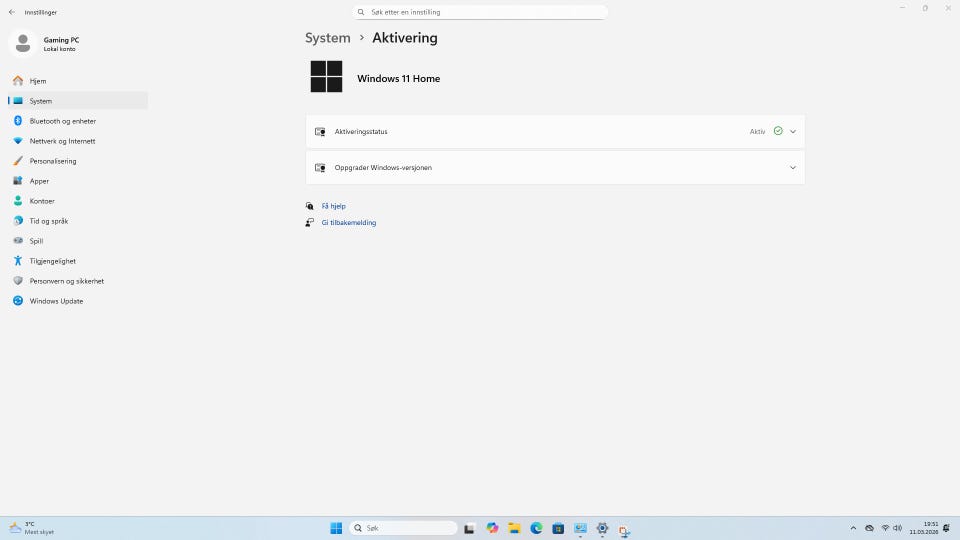Image resolution: width=960 pixels, height=540 pixels.
Task: Open Windows Update settings page
Action: (78, 301)
